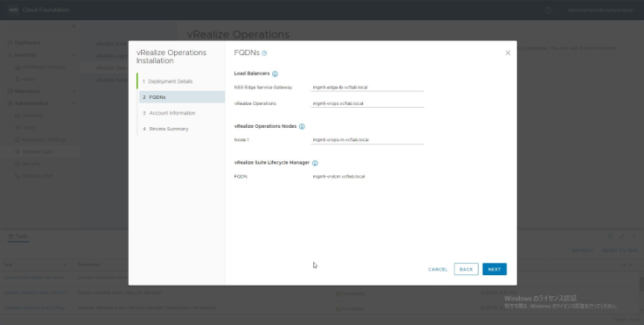Screen dimensions: 644x325
Task: Click the vRealize Suite Lifecycle Manager info icon
Action: (x=315, y=163)
